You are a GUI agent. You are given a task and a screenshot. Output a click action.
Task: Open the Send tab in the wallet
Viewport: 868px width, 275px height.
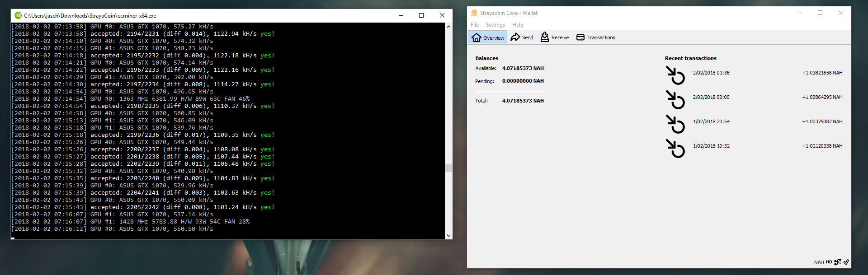point(522,37)
